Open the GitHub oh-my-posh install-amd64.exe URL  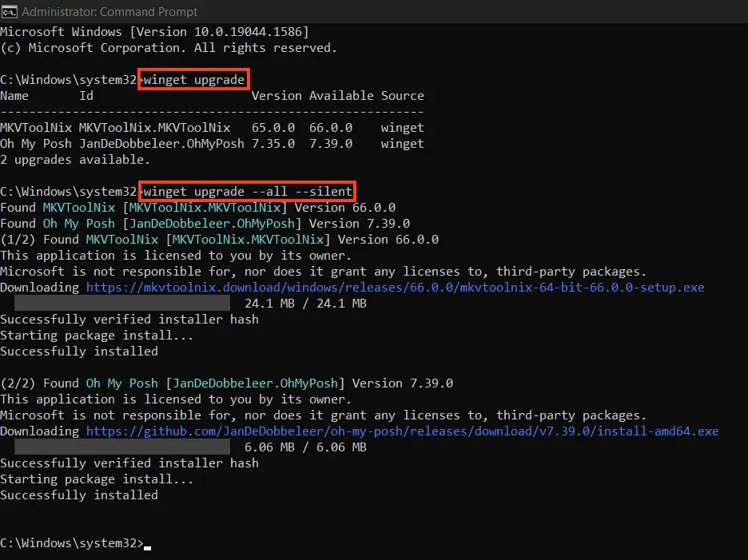coord(402,431)
